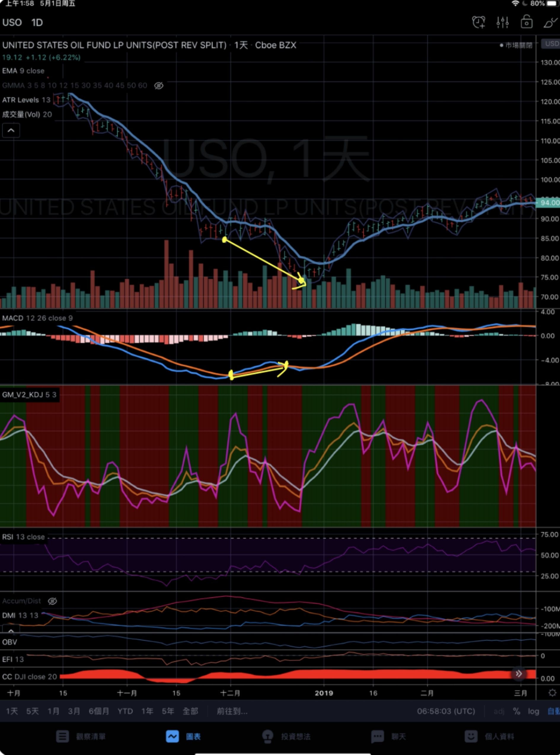This screenshot has width=560, height=755.
Task: Tap the lock icon in the top toolbar
Action: [x=527, y=22]
